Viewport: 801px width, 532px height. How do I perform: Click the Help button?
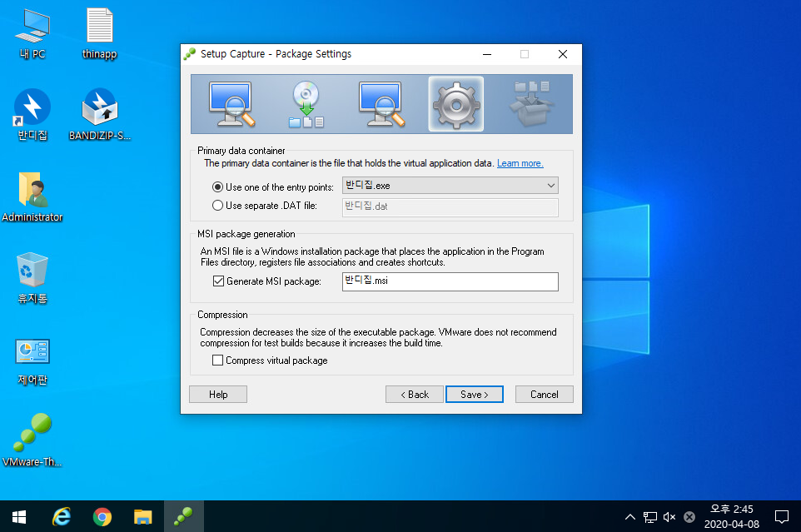pos(218,394)
